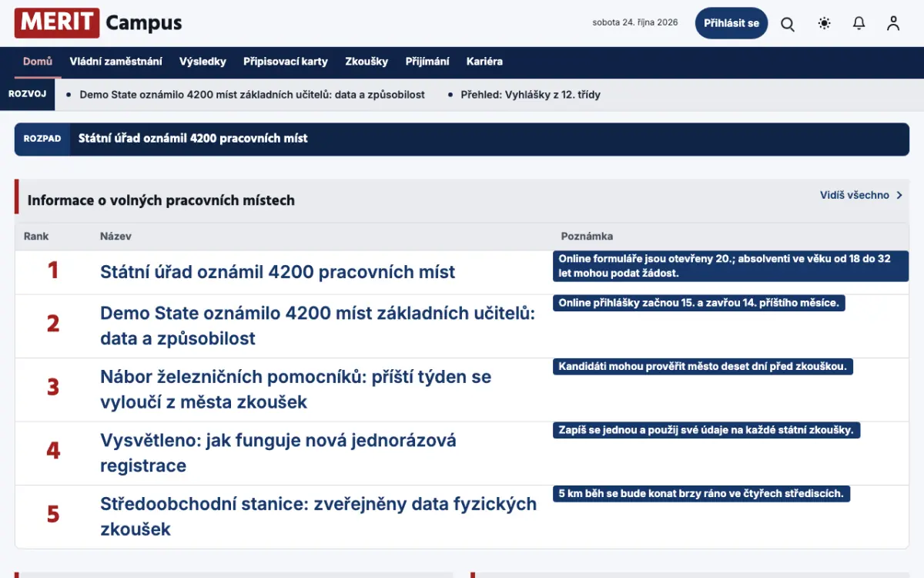
Task: Click note 'Online formuláře jsou otevřeny 20.'
Action: (731, 266)
